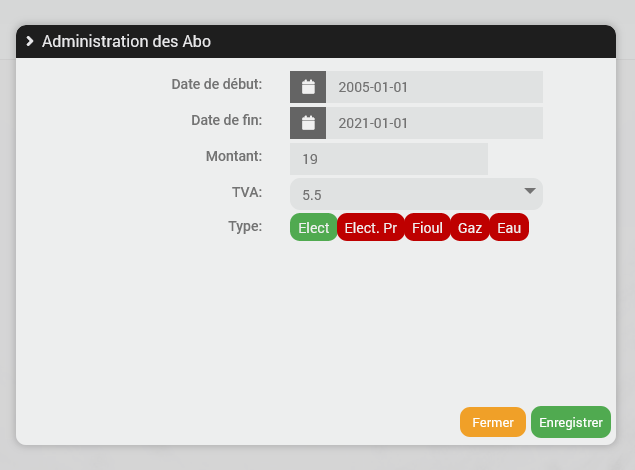Click the Montant label
635x470 pixels.
[x=234, y=155]
